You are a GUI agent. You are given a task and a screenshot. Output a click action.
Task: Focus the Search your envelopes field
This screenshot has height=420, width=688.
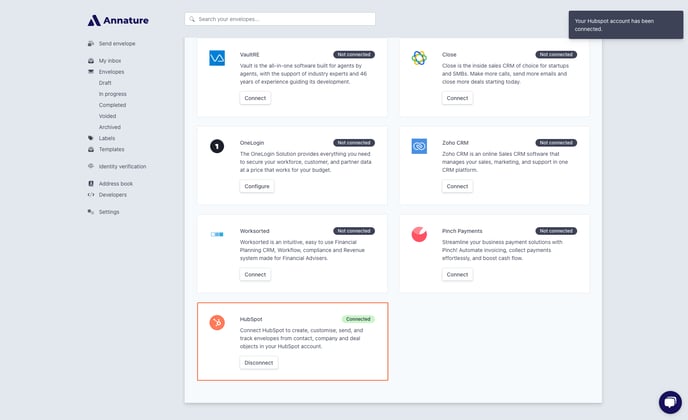tap(280, 19)
